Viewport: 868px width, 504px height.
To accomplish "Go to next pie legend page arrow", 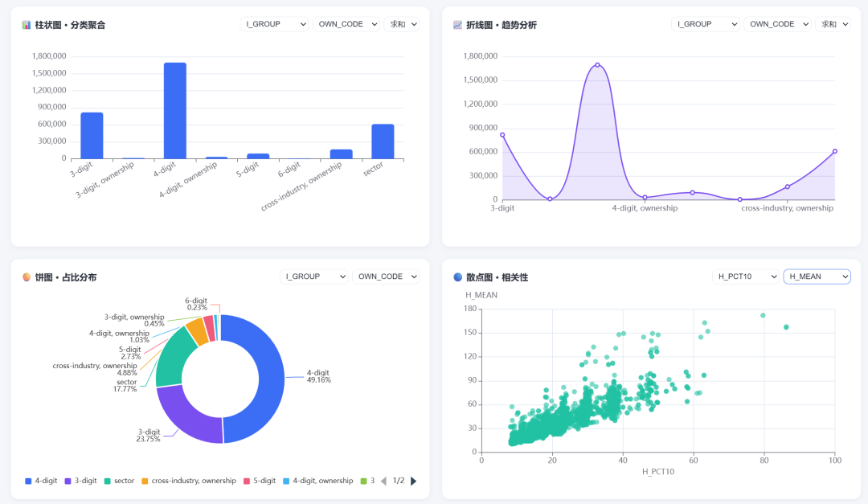I will [x=414, y=481].
